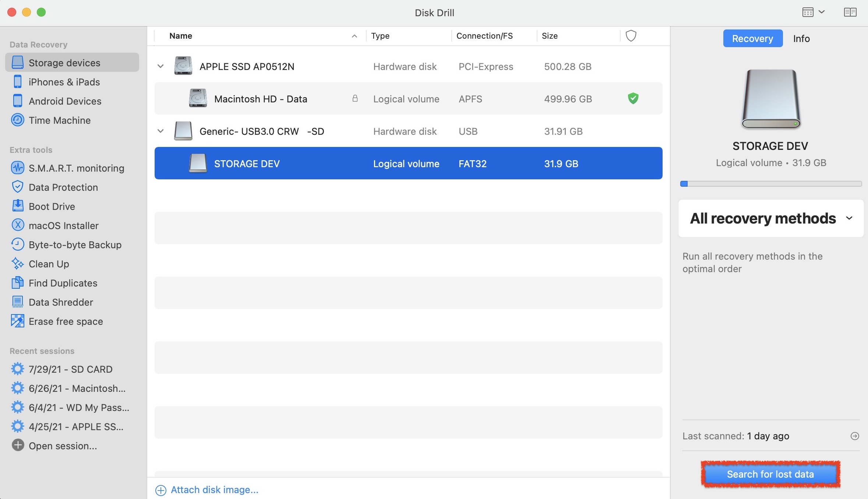
Task: Open Time Machine recovery
Action: pos(59,120)
